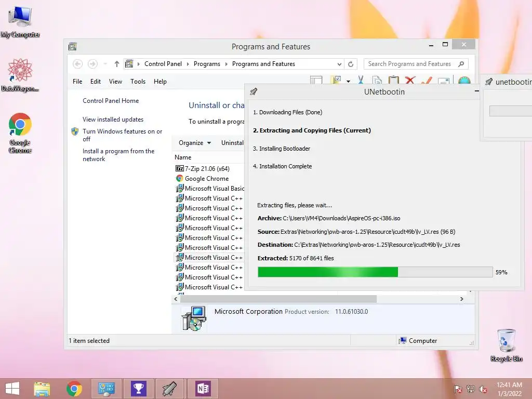The image size is (532, 399).
Task: Click the Control Panel Home link
Action: [x=111, y=101]
